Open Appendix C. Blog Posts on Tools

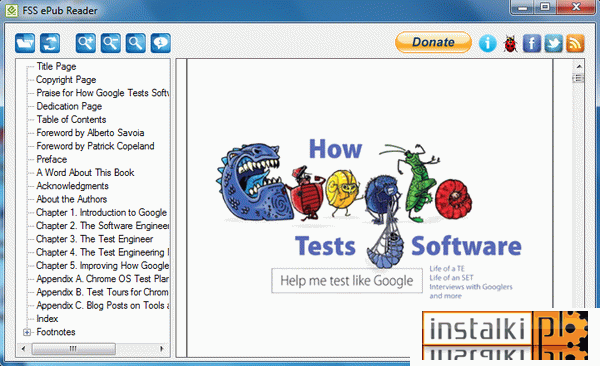(103, 305)
